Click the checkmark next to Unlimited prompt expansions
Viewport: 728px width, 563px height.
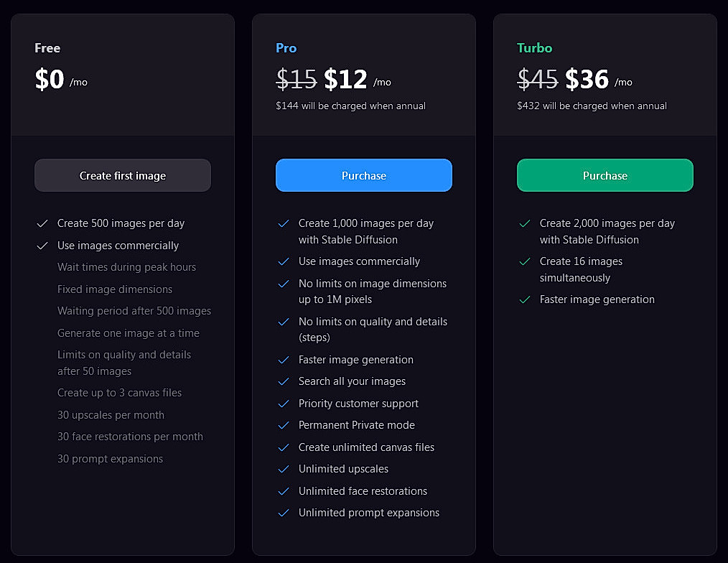[x=284, y=513]
